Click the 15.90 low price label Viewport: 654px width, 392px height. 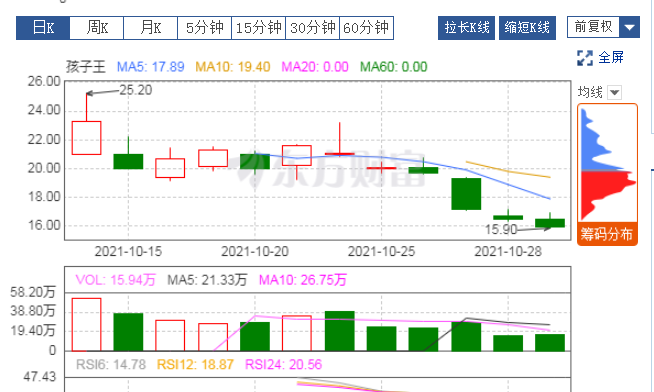tap(501, 229)
